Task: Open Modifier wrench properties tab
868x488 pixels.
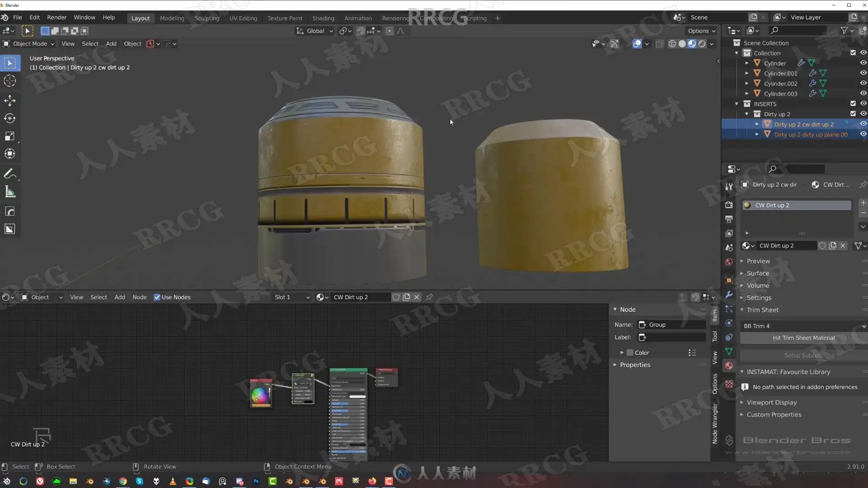Action: [729, 294]
